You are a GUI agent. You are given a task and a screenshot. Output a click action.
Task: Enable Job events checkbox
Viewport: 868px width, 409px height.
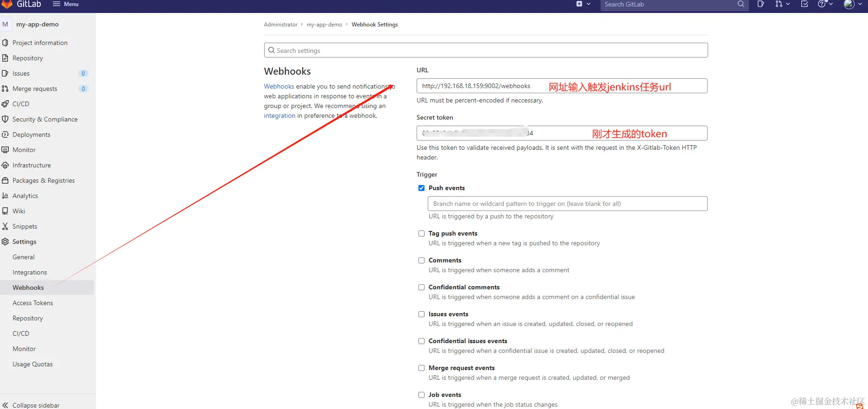421,395
